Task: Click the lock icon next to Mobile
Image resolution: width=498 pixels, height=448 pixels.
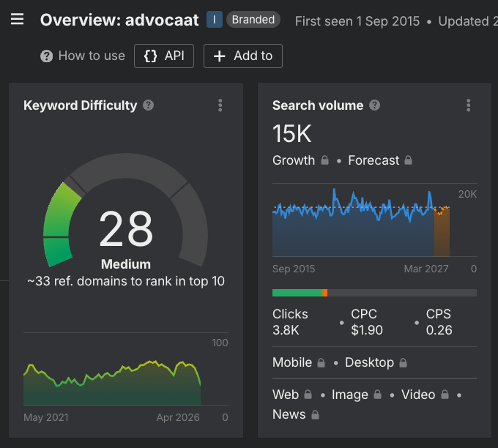Action: tap(321, 362)
